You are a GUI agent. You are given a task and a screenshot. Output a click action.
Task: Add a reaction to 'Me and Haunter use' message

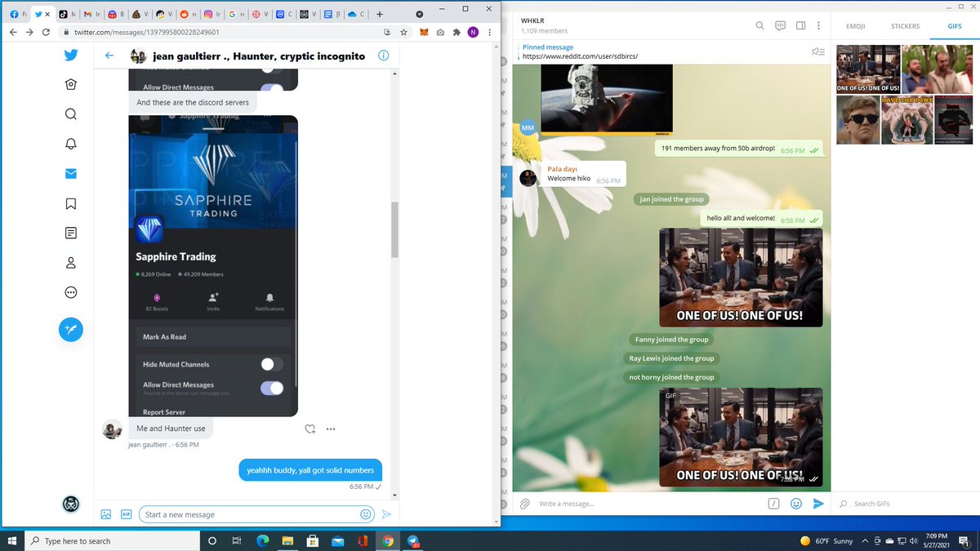[310, 429]
